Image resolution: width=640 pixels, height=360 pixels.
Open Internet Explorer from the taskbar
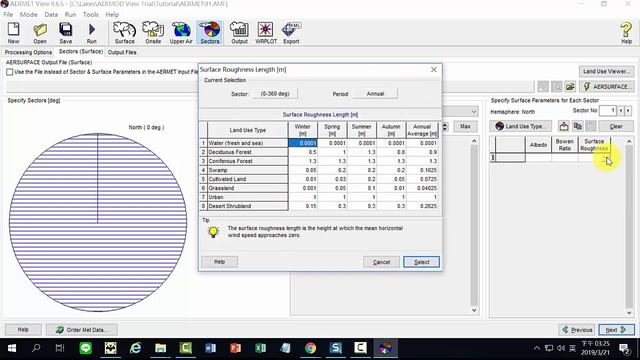136,348
